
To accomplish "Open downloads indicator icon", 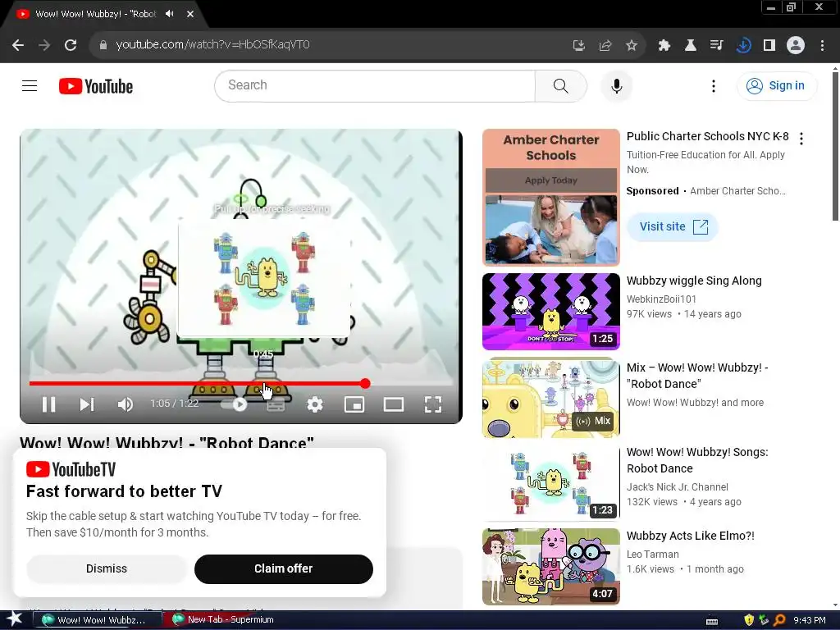I will pos(743,46).
